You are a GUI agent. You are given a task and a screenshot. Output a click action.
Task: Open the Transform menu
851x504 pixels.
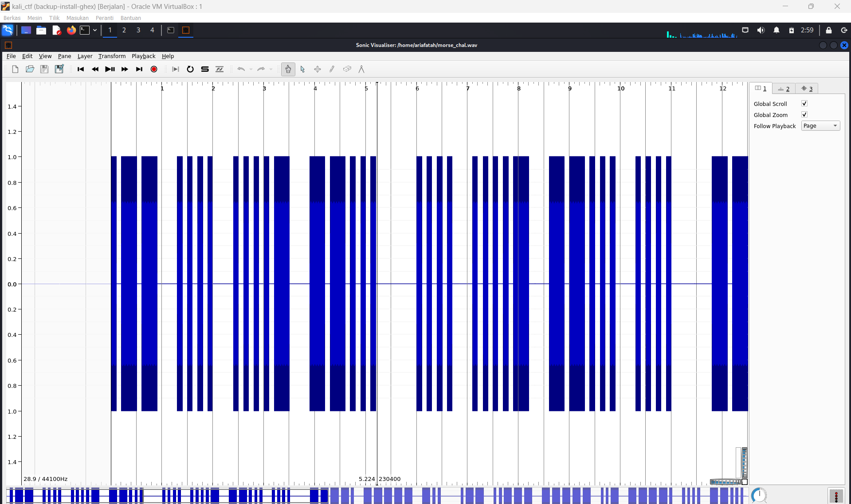(112, 56)
